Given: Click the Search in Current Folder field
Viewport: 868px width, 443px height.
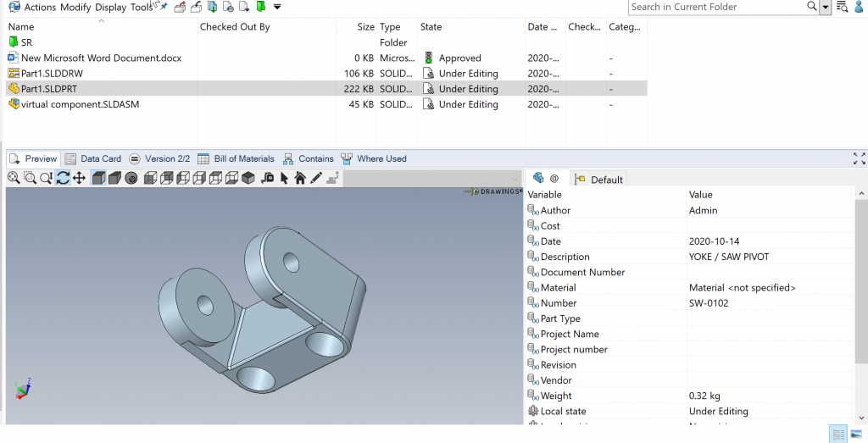Looking at the screenshot, I should [716, 7].
